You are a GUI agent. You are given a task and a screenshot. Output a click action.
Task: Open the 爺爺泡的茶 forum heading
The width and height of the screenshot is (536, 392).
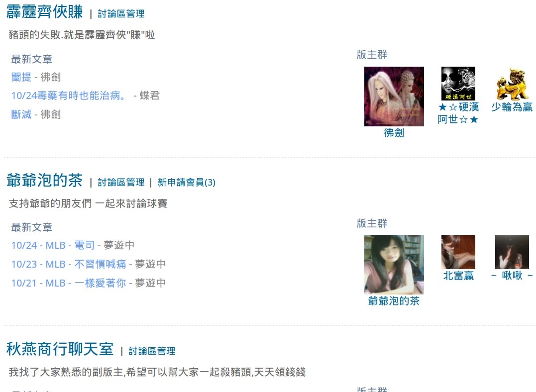point(44,180)
